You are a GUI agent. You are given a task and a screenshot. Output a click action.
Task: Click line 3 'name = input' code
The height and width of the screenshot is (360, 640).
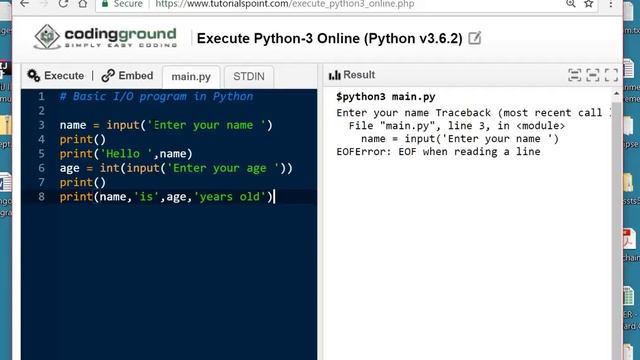(166, 125)
